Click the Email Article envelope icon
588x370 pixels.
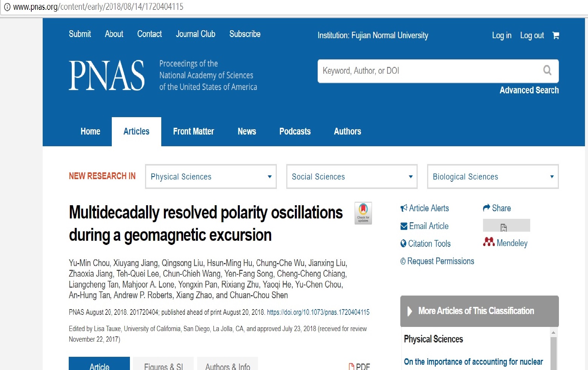coord(404,226)
